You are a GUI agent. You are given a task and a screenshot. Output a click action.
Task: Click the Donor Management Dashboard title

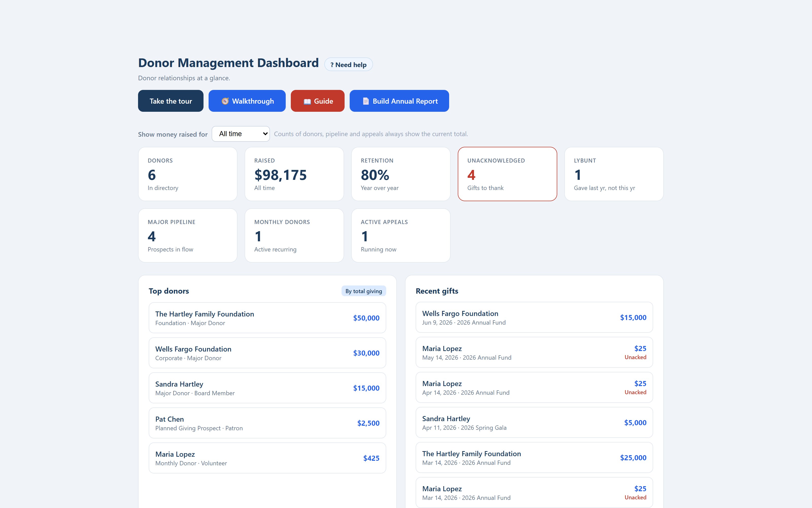point(228,63)
